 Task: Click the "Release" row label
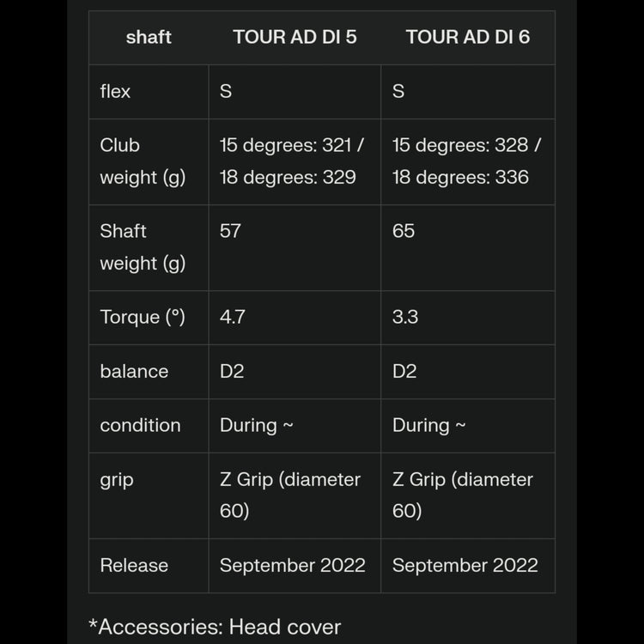click(x=134, y=565)
